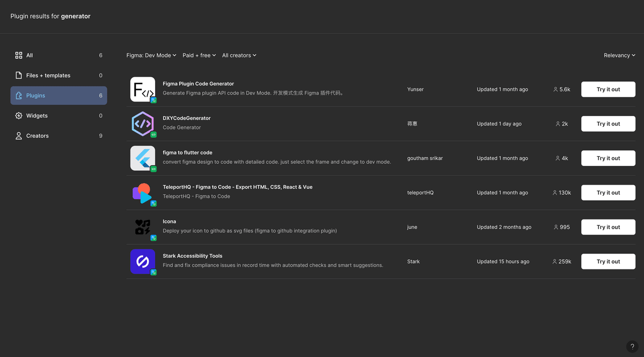Select the Files + templates tab
This screenshot has height=357, width=644.
58,76
